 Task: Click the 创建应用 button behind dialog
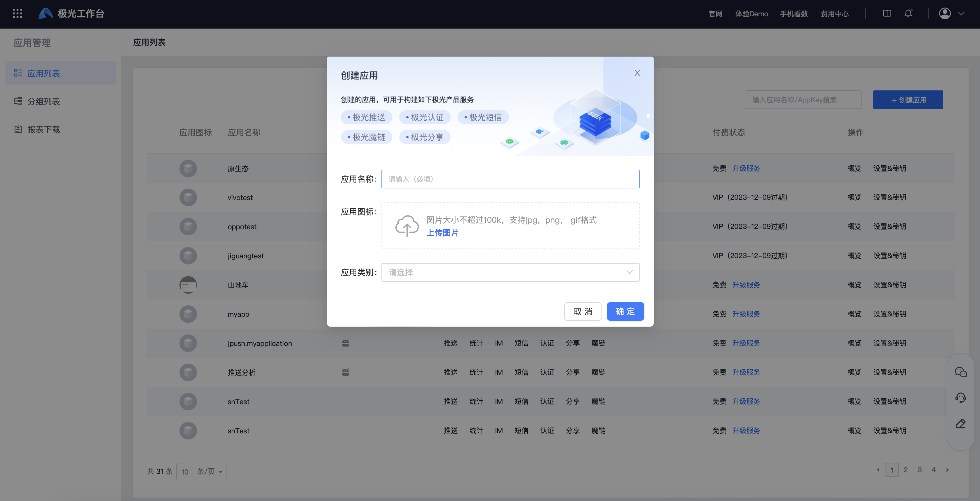pyautogui.click(x=908, y=100)
